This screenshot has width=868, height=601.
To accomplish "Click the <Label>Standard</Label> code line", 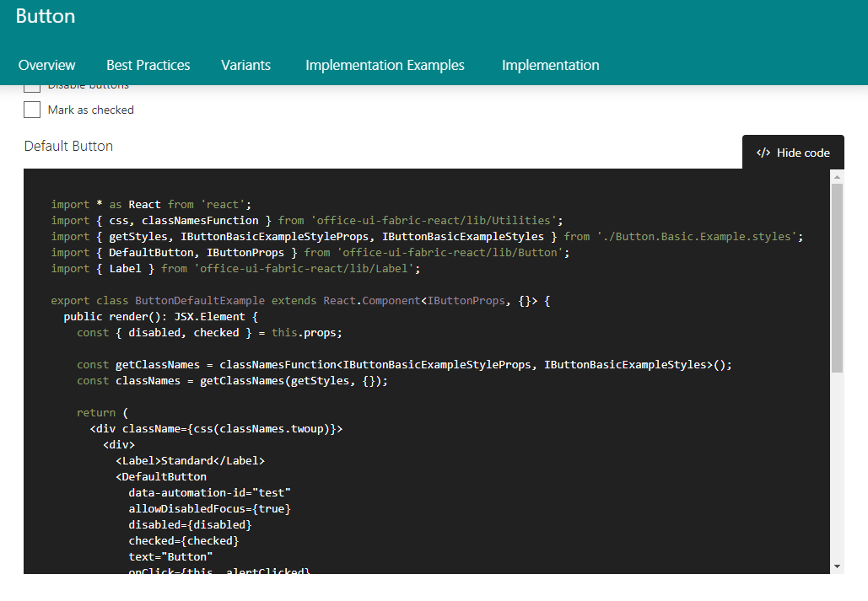I will (x=190, y=460).
